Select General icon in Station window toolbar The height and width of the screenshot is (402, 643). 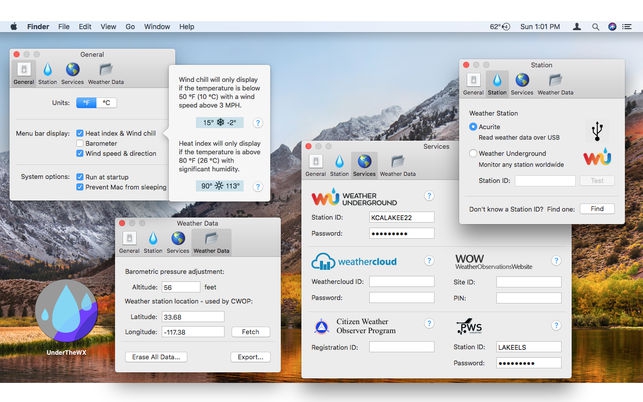tap(473, 84)
